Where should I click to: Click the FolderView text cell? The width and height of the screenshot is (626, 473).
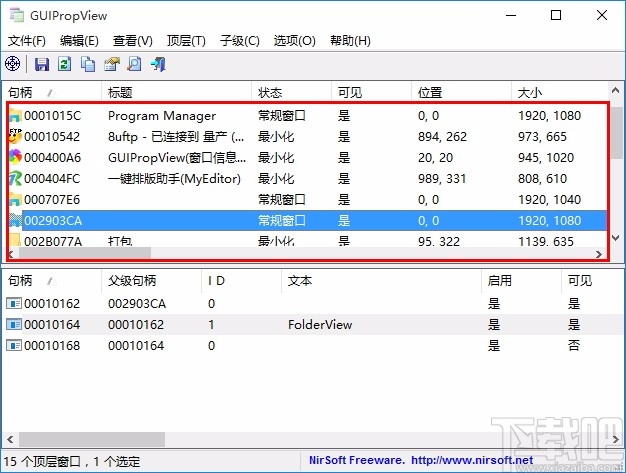(320, 325)
